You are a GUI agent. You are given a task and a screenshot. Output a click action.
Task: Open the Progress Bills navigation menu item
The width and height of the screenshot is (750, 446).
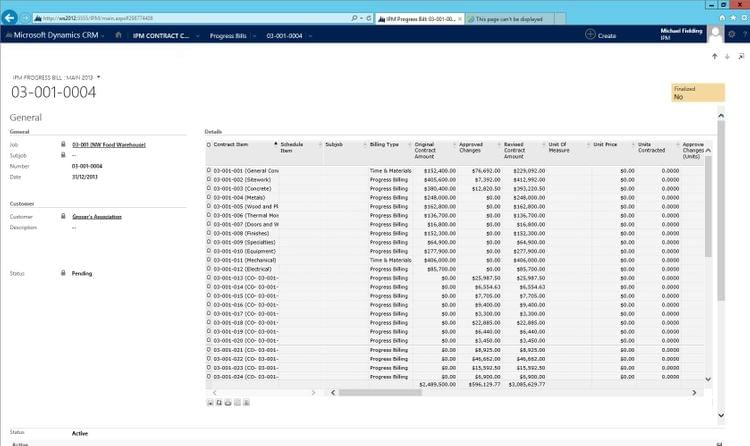point(228,36)
